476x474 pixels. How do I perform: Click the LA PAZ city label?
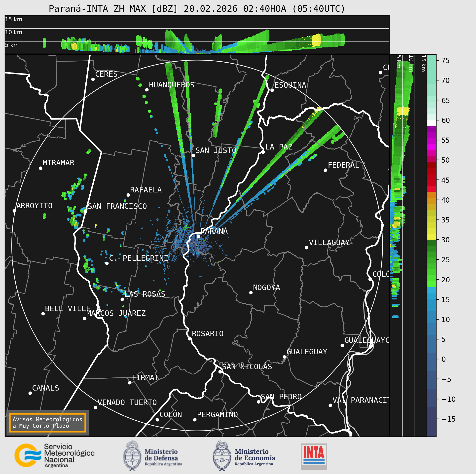(279, 147)
